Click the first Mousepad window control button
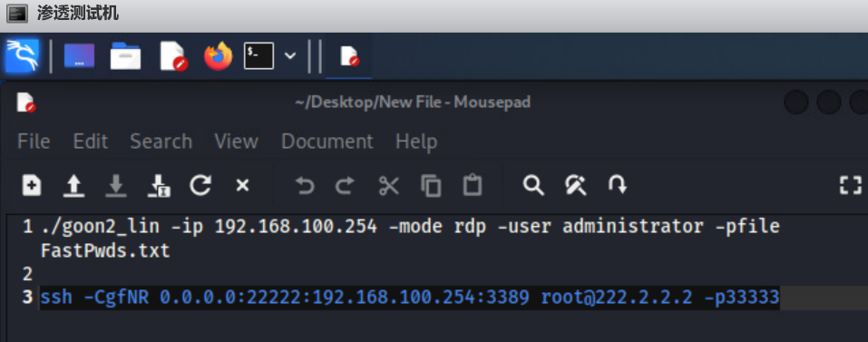The image size is (868, 342). coord(796,103)
